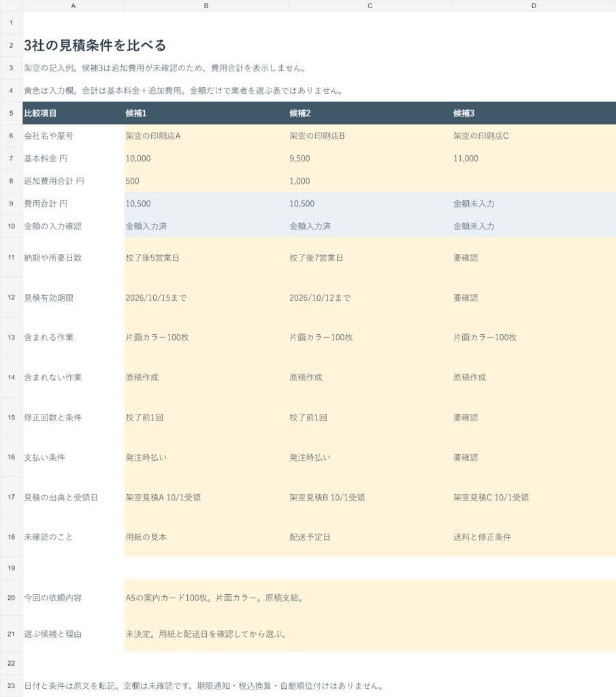Select cell 2026/10/12まで
616x697 pixels.
click(370, 298)
